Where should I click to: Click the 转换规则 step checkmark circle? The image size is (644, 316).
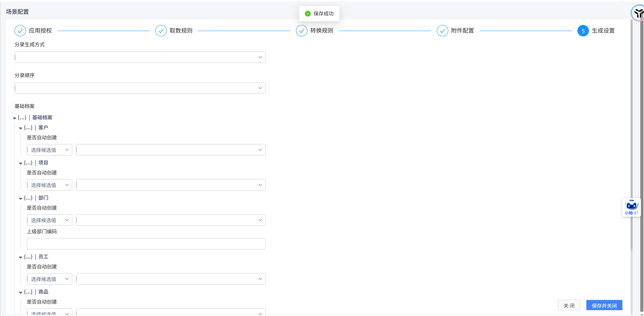pyautogui.click(x=302, y=31)
